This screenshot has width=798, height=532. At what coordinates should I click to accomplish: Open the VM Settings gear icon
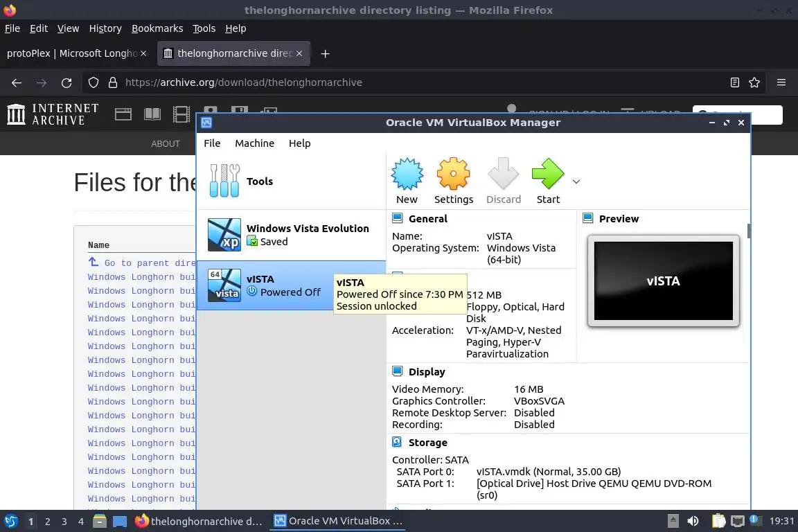453,174
